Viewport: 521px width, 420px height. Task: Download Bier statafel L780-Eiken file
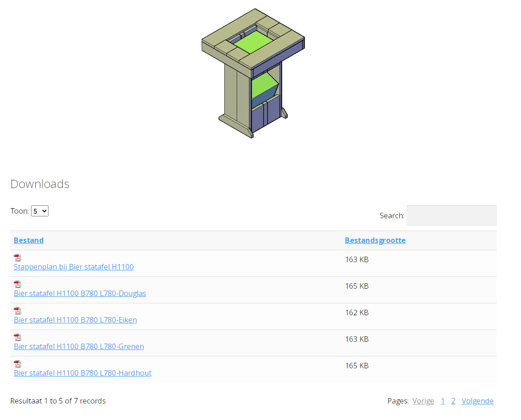75,320
